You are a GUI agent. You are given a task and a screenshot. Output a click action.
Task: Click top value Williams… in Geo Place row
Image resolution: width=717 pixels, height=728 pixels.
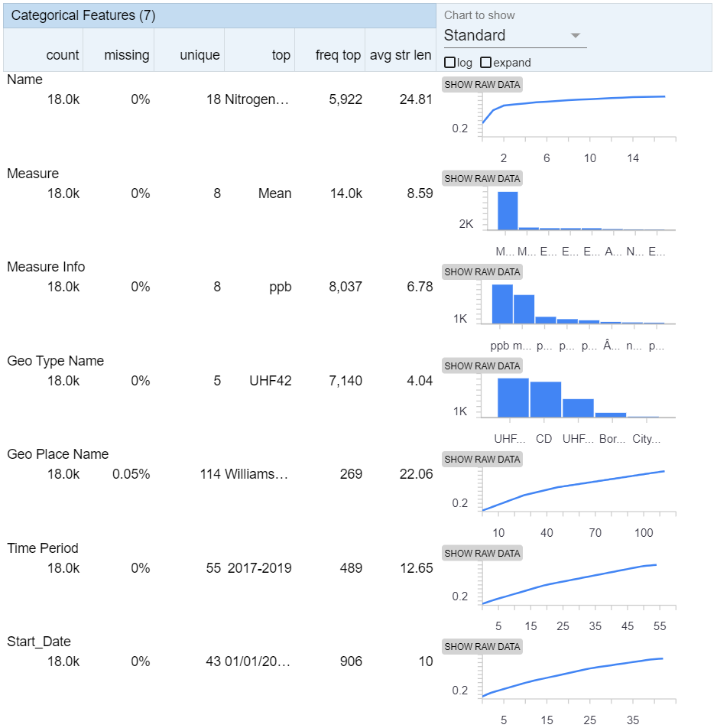point(256,474)
